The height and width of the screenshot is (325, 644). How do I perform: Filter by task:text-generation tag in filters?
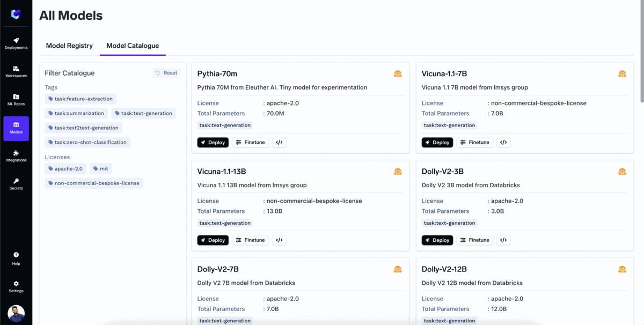pos(143,113)
